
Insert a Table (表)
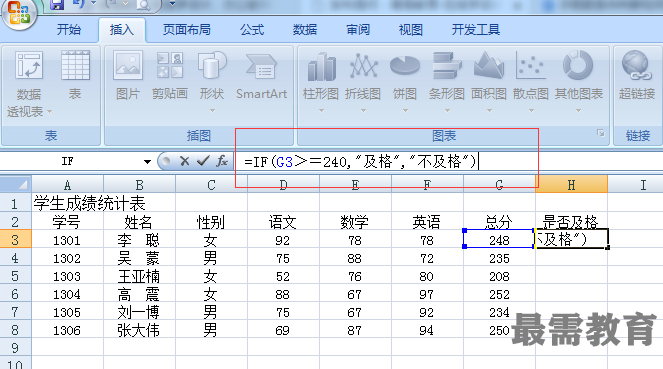(x=75, y=75)
